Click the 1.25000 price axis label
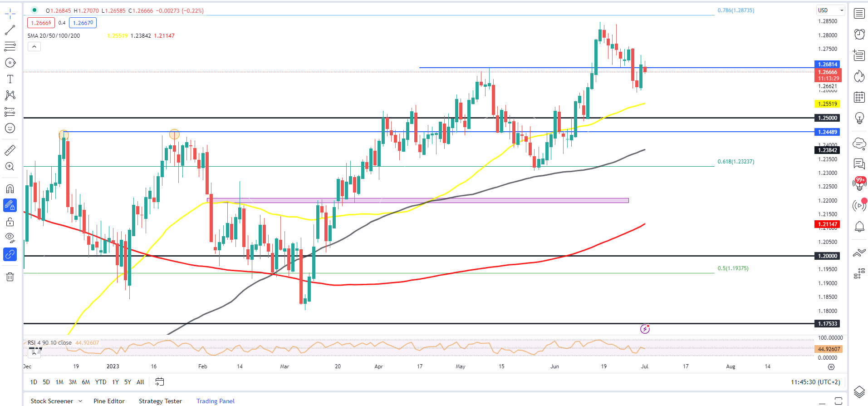The image size is (868, 406). click(828, 118)
